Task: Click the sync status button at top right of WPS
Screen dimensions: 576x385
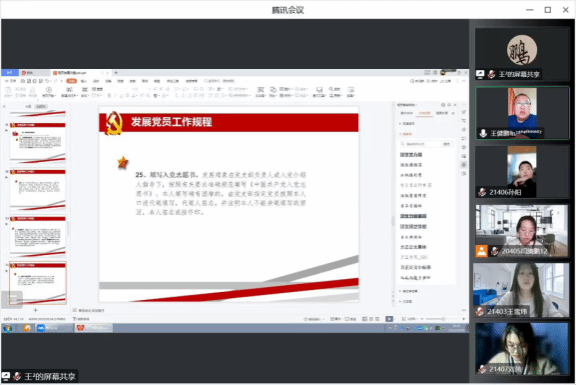Action: tap(417, 81)
